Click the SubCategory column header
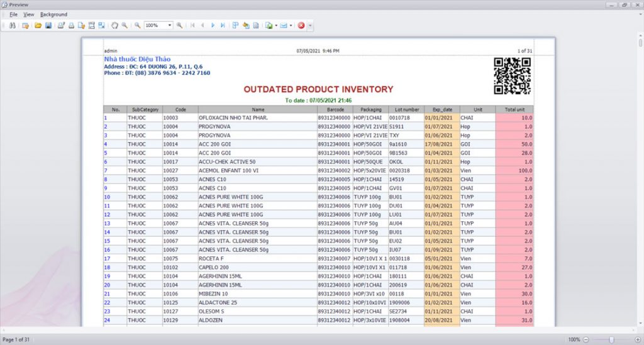 [145, 109]
